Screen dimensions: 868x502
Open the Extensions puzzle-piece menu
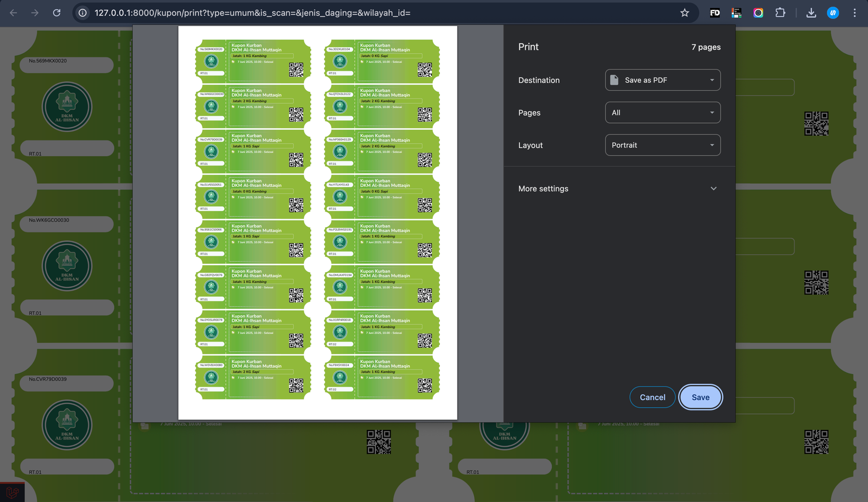tap(780, 12)
